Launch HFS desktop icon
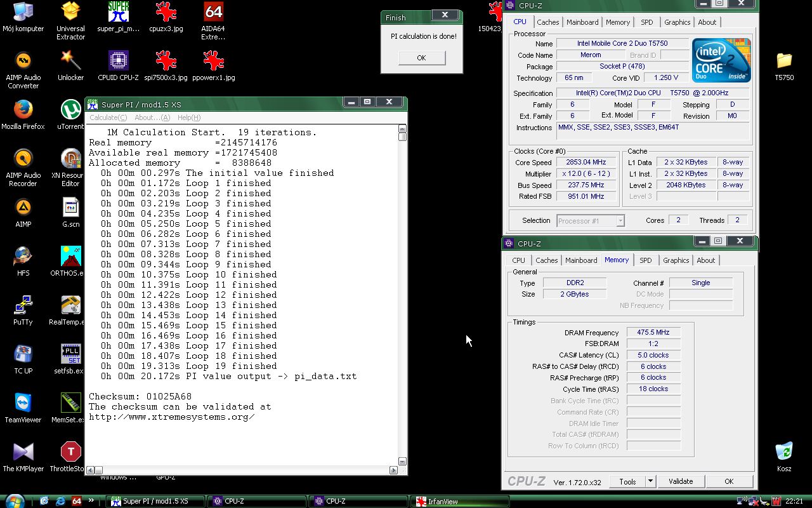This screenshot has width=812, height=508. [23, 262]
